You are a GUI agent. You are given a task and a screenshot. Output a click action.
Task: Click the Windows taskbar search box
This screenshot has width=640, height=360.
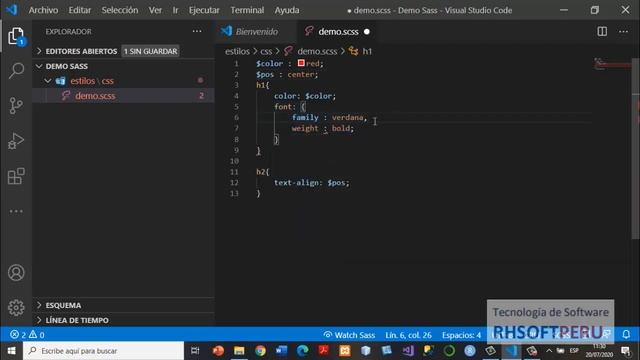[x=104, y=351]
